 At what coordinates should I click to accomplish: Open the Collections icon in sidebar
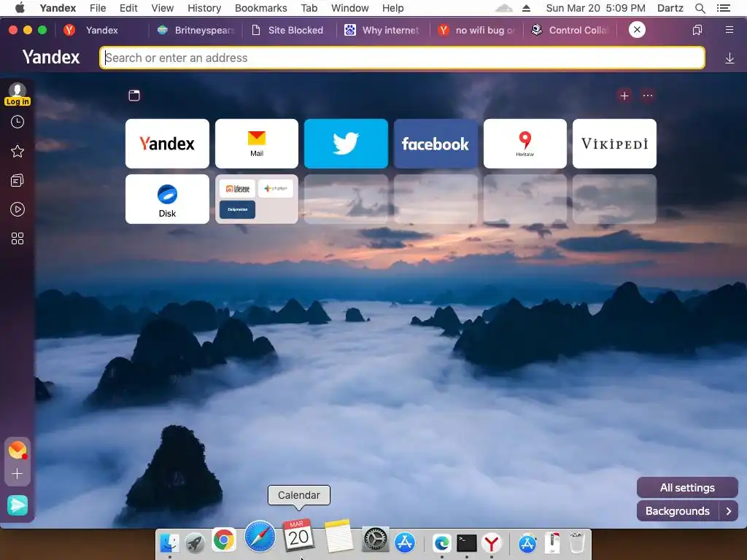pyautogui.click(x=18, y=181)
